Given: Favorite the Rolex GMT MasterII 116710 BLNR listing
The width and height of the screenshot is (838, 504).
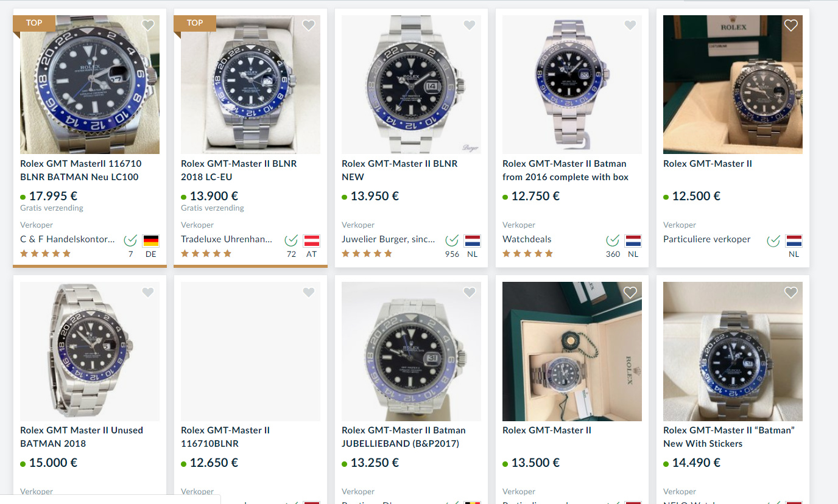Looking at the screenshot, I should click(147, 26).
